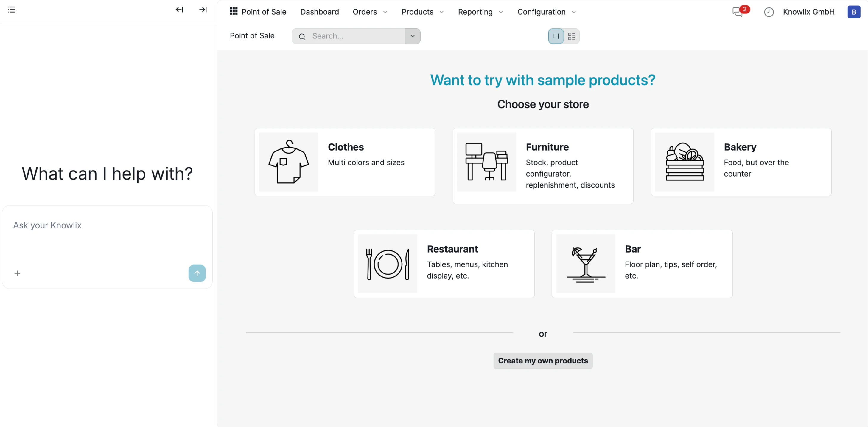The image size is (868, 427).
Task: Open the activities clock icon
Action: (x=769, y=12)
